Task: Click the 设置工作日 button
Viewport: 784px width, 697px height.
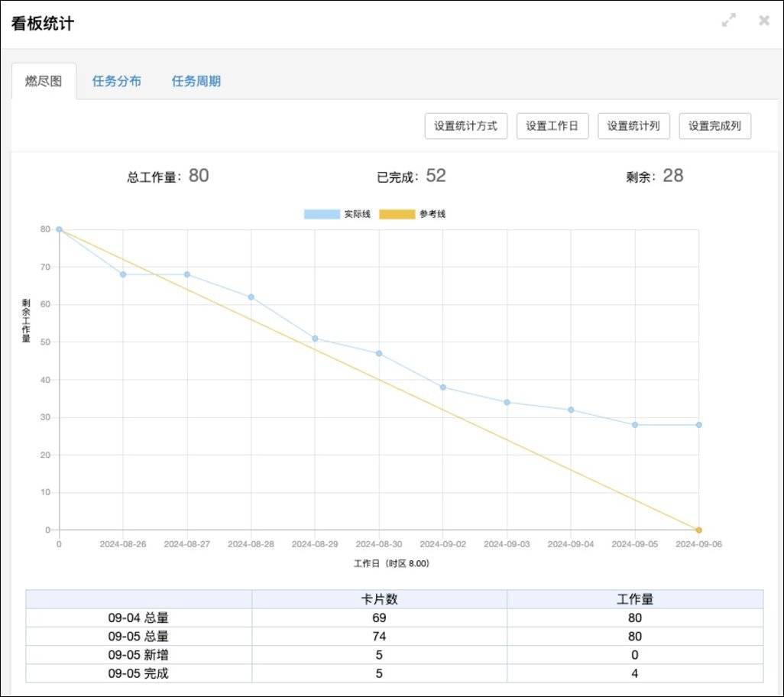Action: (x=552, y=126)
